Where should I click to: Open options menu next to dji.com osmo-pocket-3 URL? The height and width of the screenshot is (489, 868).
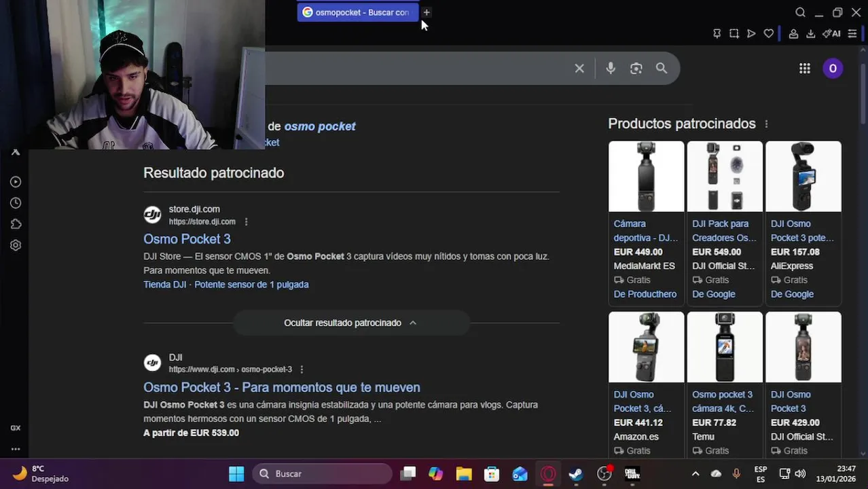pyautogui.click(x=302, y=369)
